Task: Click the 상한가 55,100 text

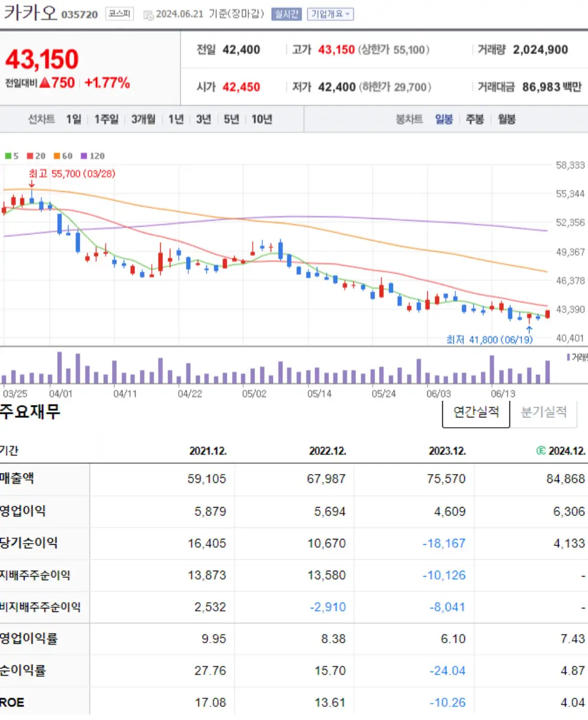Action: [x=394, y=50]
